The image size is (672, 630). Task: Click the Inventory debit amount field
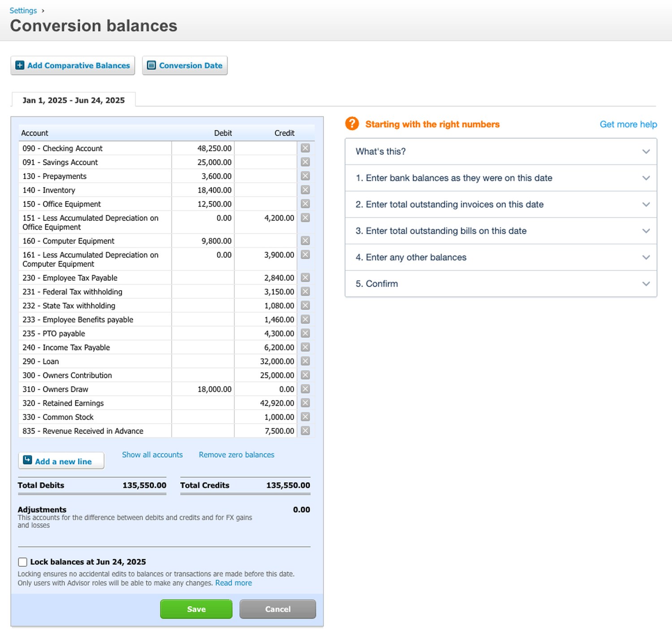click(203, 190)
